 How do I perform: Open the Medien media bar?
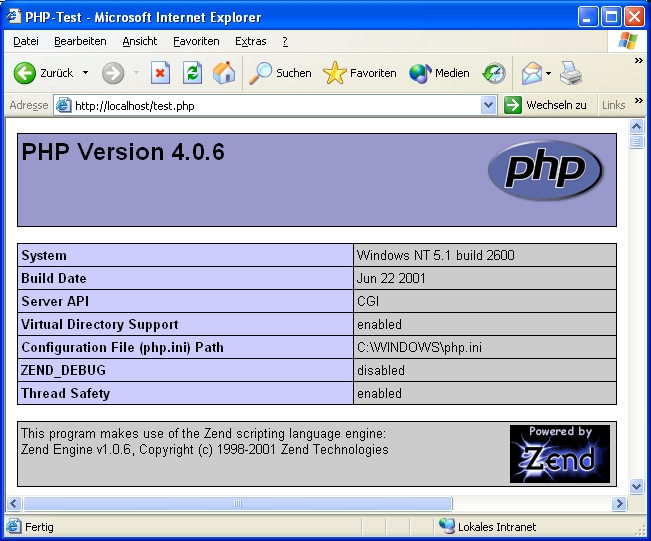click(x=439, y=73)
